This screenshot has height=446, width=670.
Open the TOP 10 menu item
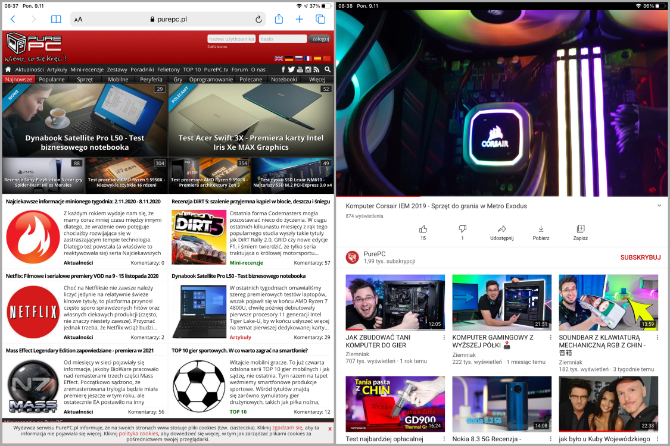[x=192, y=70]
